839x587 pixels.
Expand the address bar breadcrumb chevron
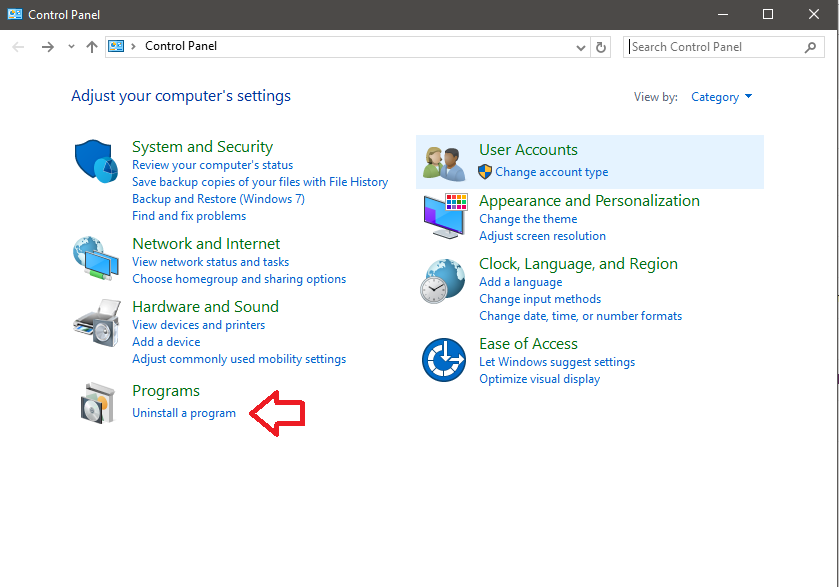[x=133, y=47]
